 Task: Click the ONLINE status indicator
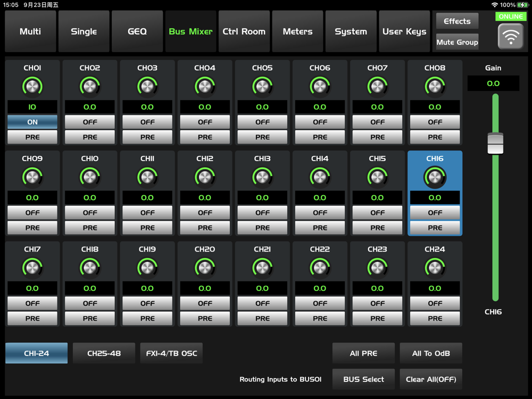pos(511,16)
